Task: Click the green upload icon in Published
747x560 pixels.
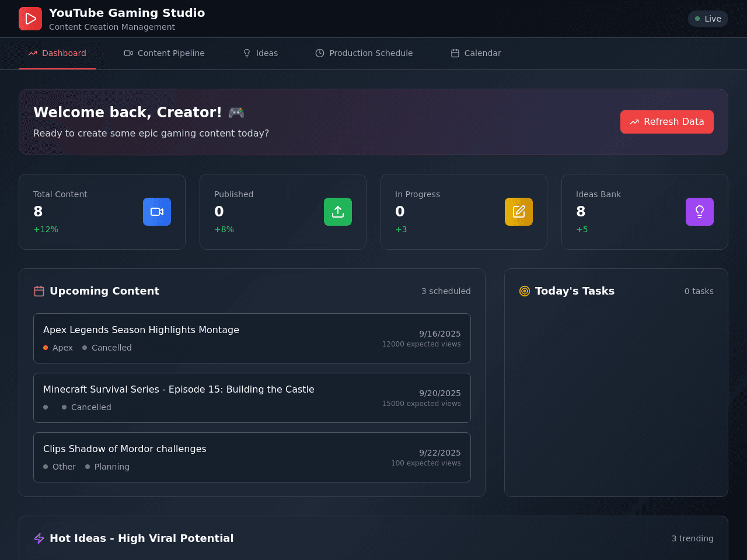Action: click(x=338, y=212)
